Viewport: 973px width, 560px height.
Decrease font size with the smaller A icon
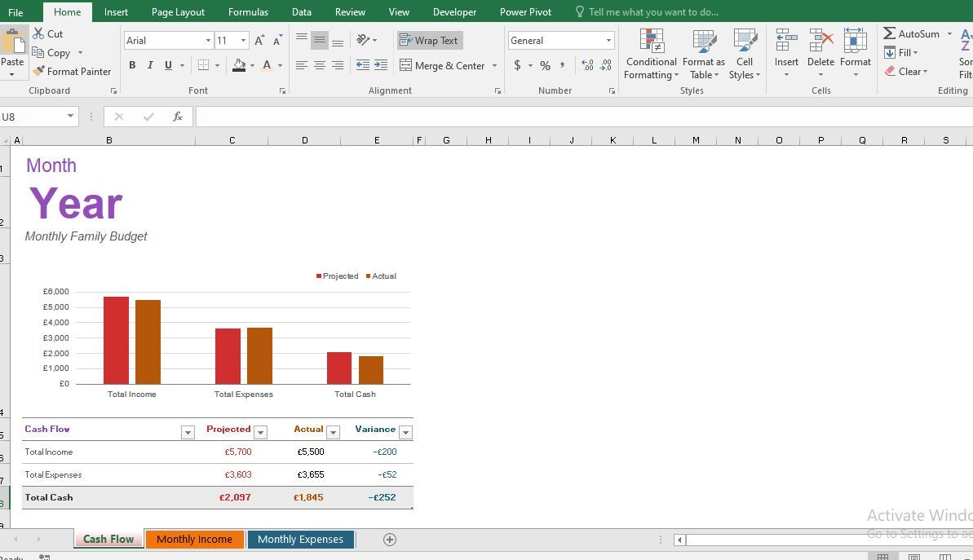tap(277, 40)
